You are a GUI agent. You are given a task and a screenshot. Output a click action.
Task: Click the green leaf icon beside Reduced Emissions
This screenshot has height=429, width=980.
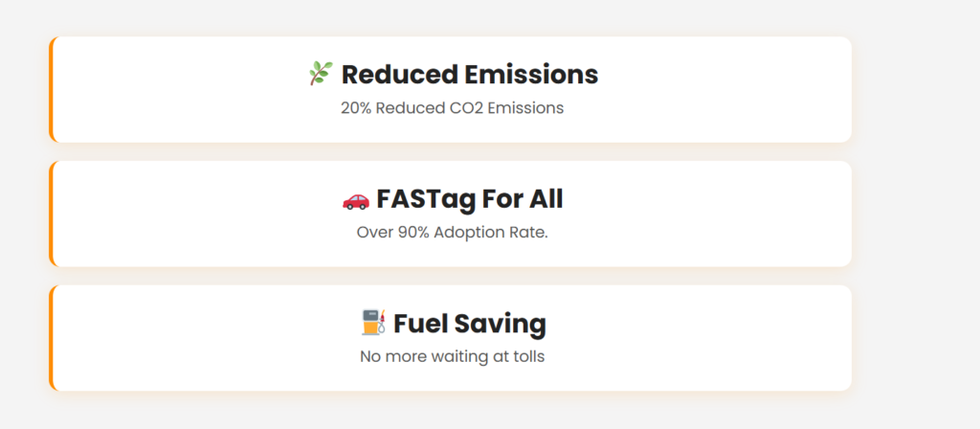pyautogui.click(x=320, y=74)
